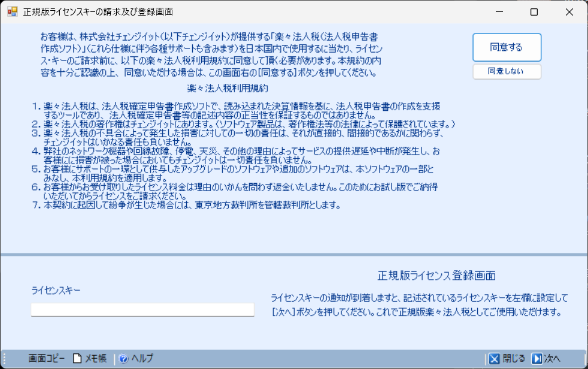Click the 同意する agree button
Screen dimensions: 588x369
[x=507, y=47]
